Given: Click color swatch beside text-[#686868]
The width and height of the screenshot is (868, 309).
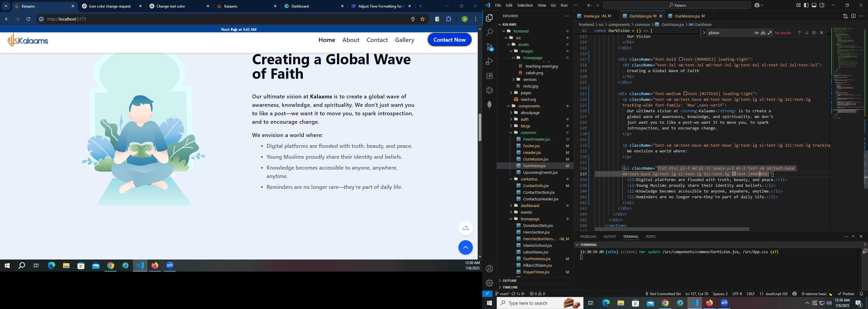Looking at the screenshot, I should (x=734, y=174).
